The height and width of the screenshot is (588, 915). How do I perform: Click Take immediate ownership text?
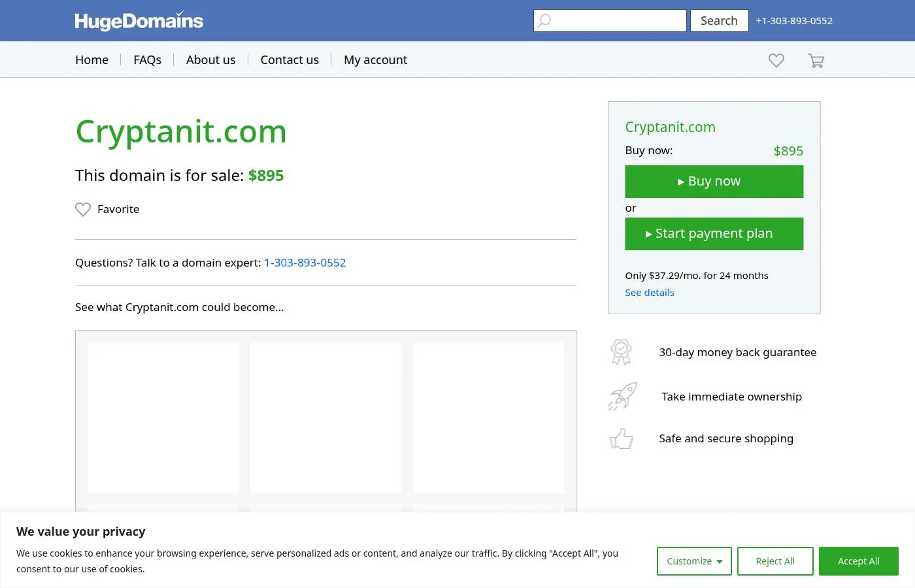click(x=731, y=397)
